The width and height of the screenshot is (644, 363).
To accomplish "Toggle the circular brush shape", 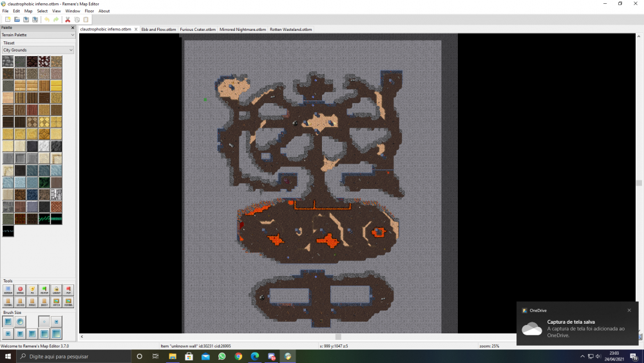I will [20, 322].
